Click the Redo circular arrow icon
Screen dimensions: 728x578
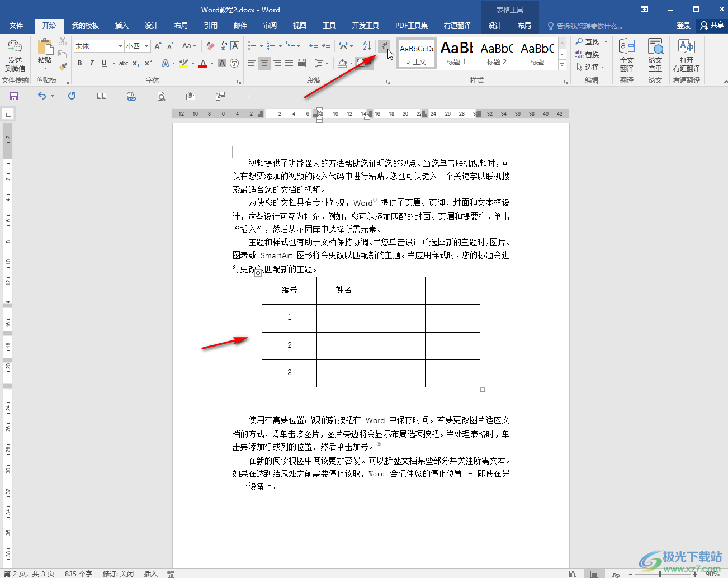coord(72,96)
